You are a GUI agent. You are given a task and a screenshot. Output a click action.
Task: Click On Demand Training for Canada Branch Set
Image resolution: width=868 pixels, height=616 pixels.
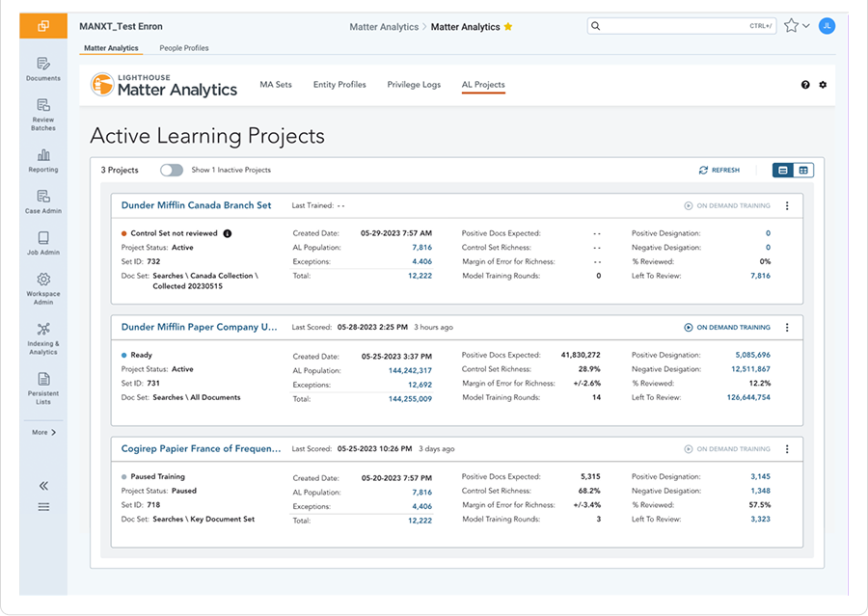tap(727, 206)
